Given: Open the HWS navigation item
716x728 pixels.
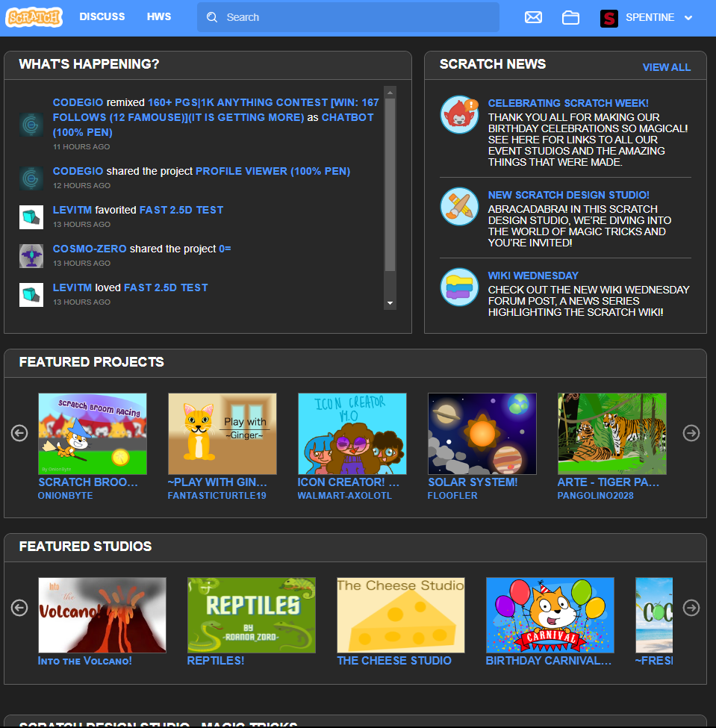Looking at the screenshot, I should (x=159, y=17).
